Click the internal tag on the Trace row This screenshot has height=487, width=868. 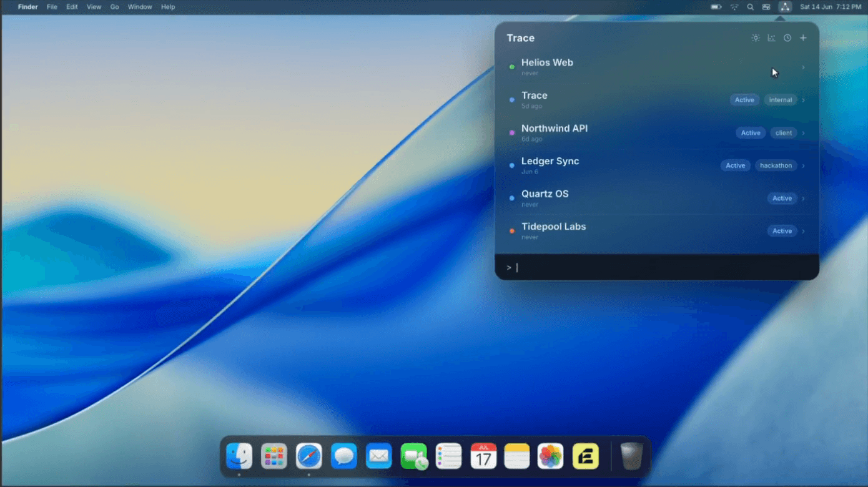pos(781,100)
